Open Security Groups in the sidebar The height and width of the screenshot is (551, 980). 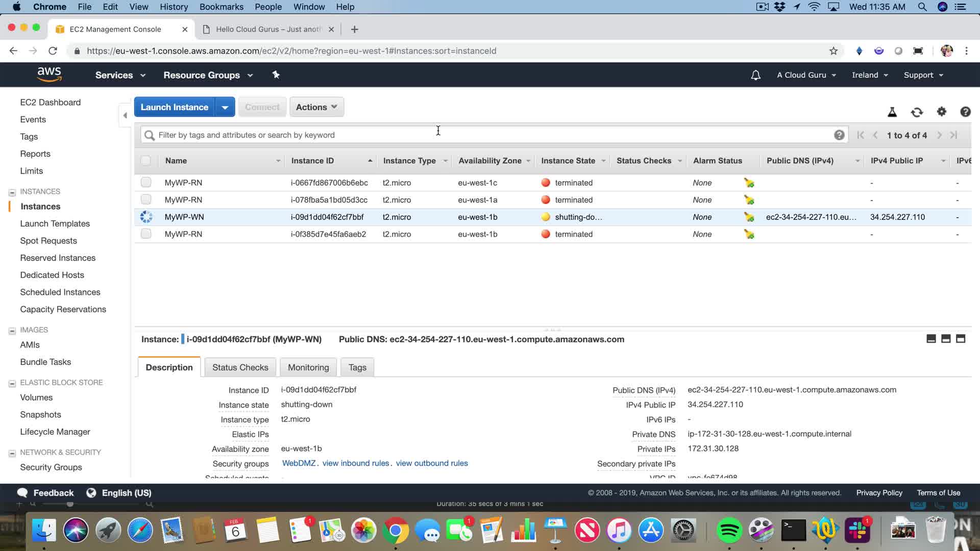click(x=51, y=467)
